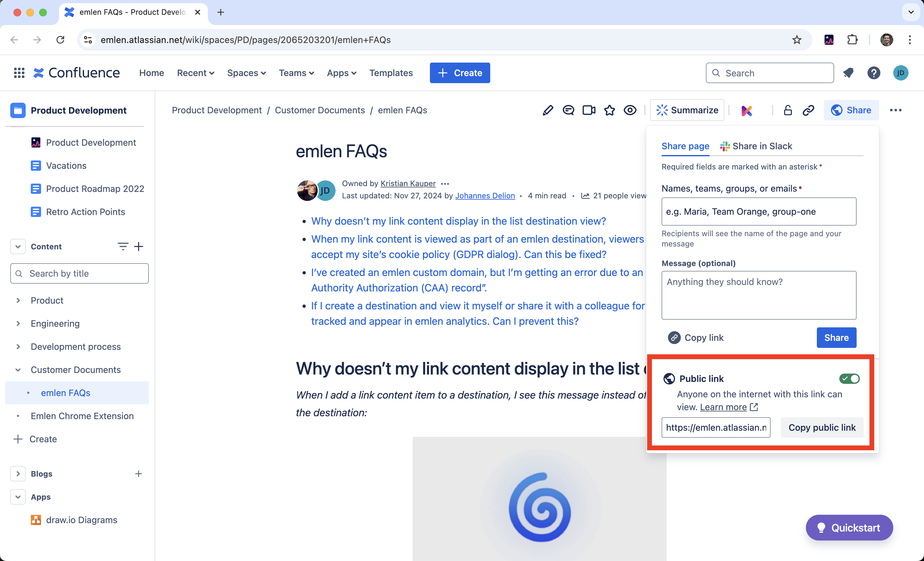Open the notifications bell icon
Image resolution: width=924 pixels, height=561 pixels.
tap(848, 73)
